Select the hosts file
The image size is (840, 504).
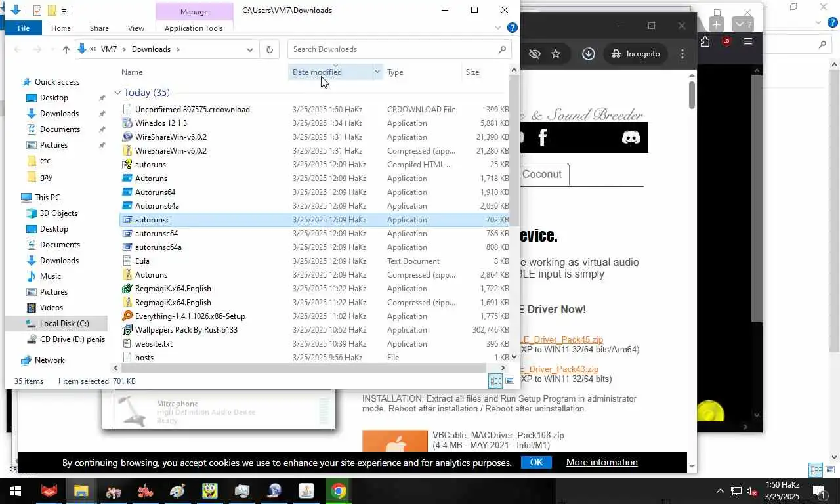pyautogui.click(x=144, y=358)
